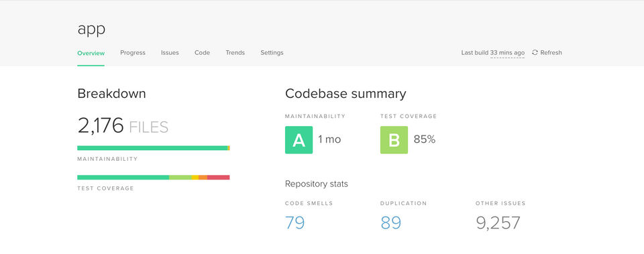This screenshot has height=254, width=644.
Task: Click the '2,176' files count
Action: 101,125
